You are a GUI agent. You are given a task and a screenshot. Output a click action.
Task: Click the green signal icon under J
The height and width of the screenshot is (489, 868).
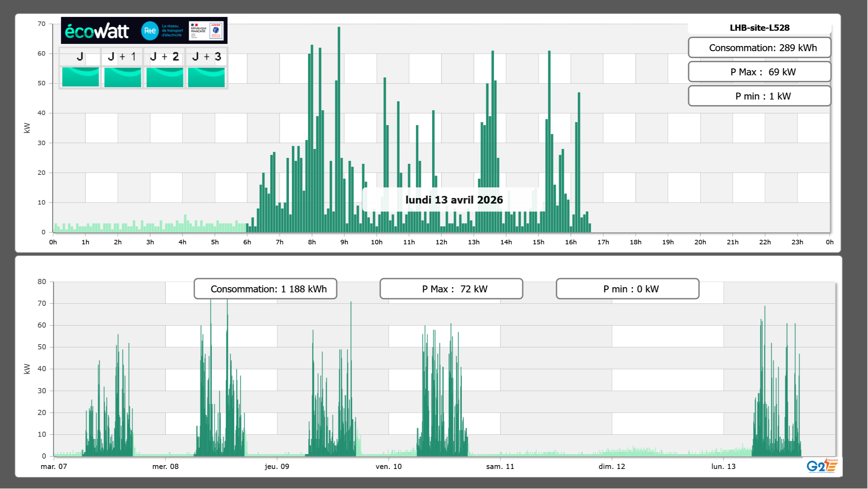pos(81,77)
